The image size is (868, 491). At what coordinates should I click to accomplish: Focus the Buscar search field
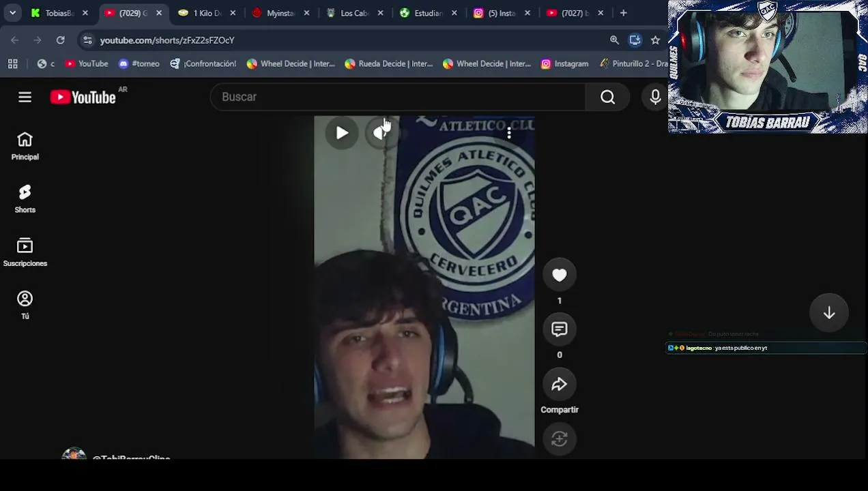pos(398,97)
